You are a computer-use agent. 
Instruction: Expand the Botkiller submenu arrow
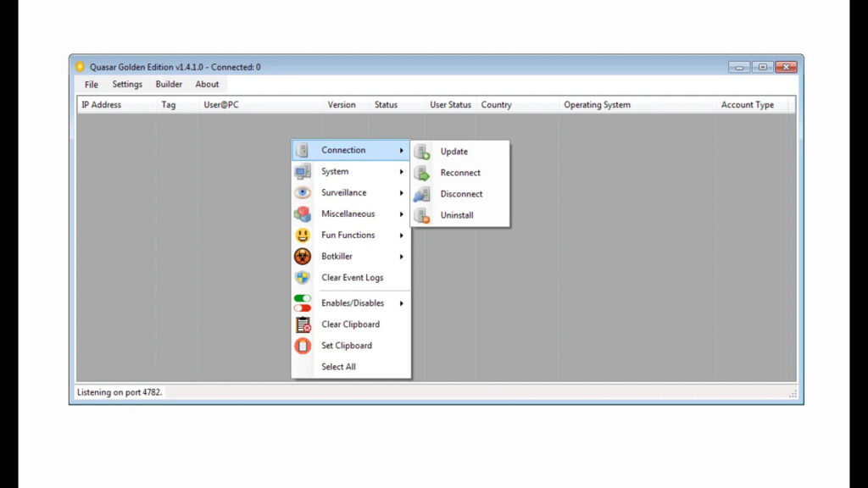coord(401,257)
